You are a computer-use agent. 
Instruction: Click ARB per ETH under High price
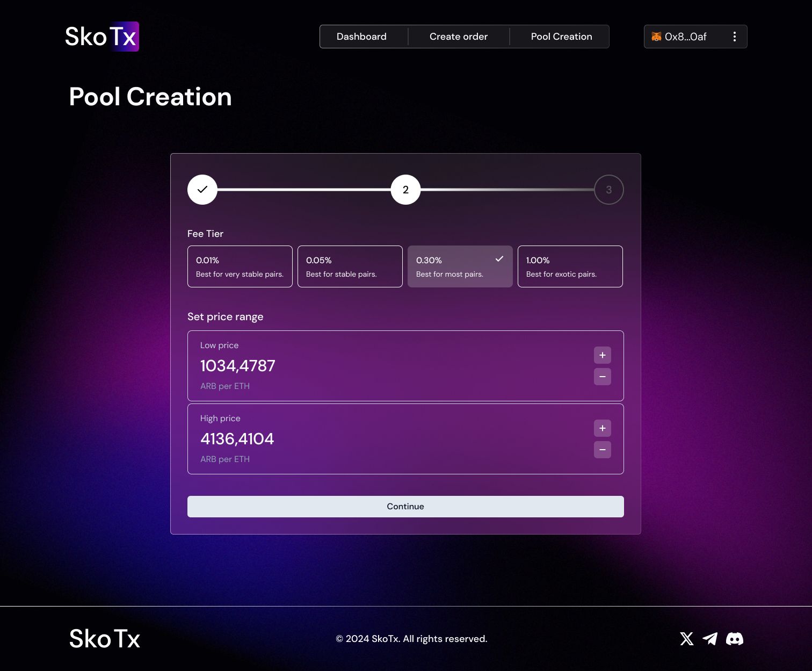coord(225,459)
